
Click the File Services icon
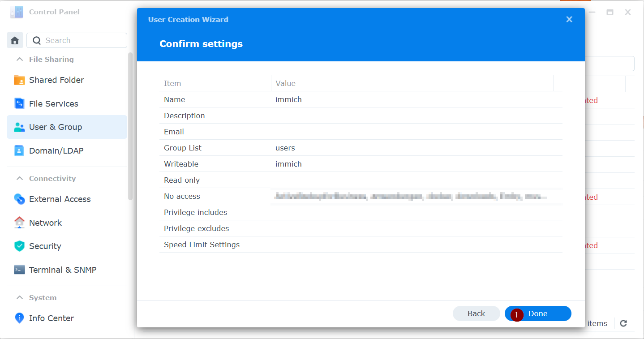[x=19, y=103]
